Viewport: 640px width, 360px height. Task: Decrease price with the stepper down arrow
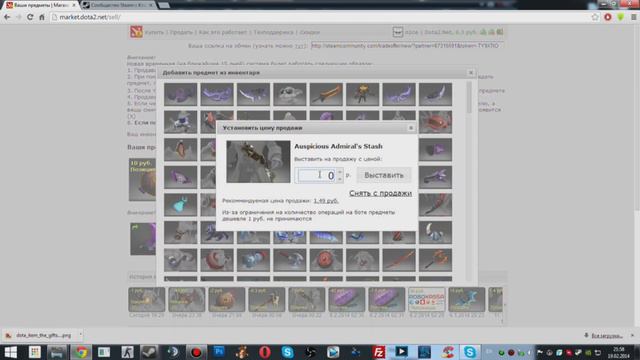pyautogui.click(x=340, y=179)
